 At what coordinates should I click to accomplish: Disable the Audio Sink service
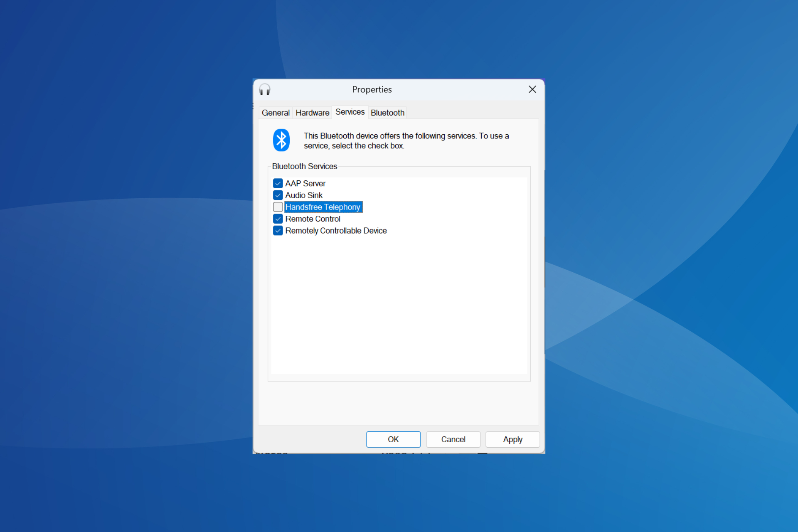pos(278,195)
